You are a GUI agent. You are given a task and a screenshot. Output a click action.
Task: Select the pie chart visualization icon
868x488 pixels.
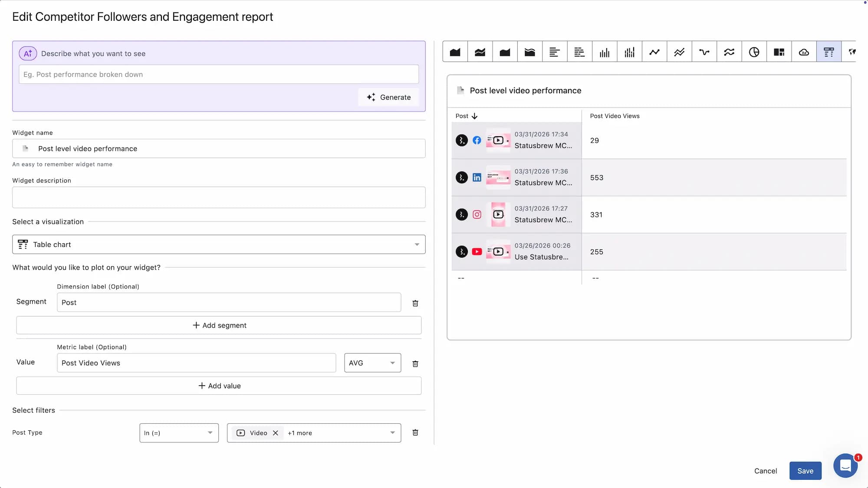[754, 51]
